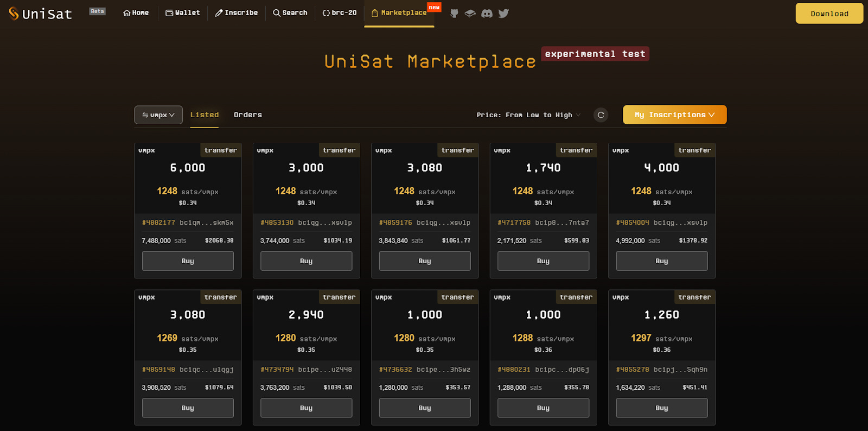Viewport: 868px width, 431px height.
Task: Switch to the Orders tab
Action: [x=248, y=115]
